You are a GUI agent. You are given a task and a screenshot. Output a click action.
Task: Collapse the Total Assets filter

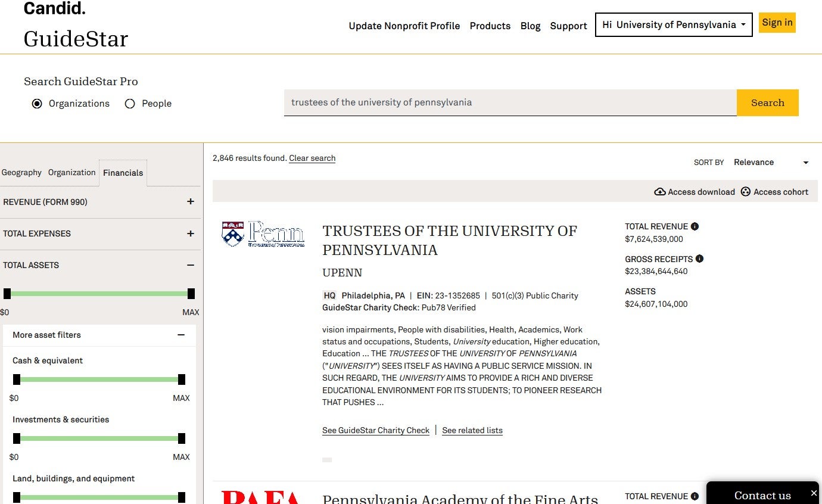pos(191,265)
